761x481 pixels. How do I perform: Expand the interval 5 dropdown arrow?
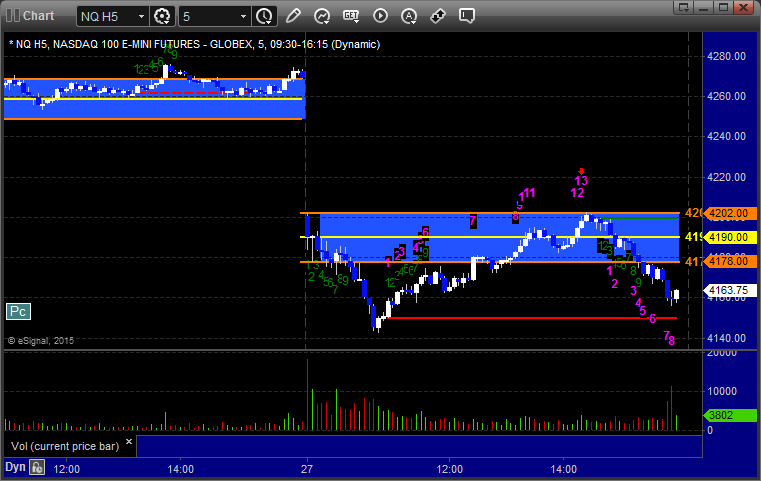[x=244, y=17]
